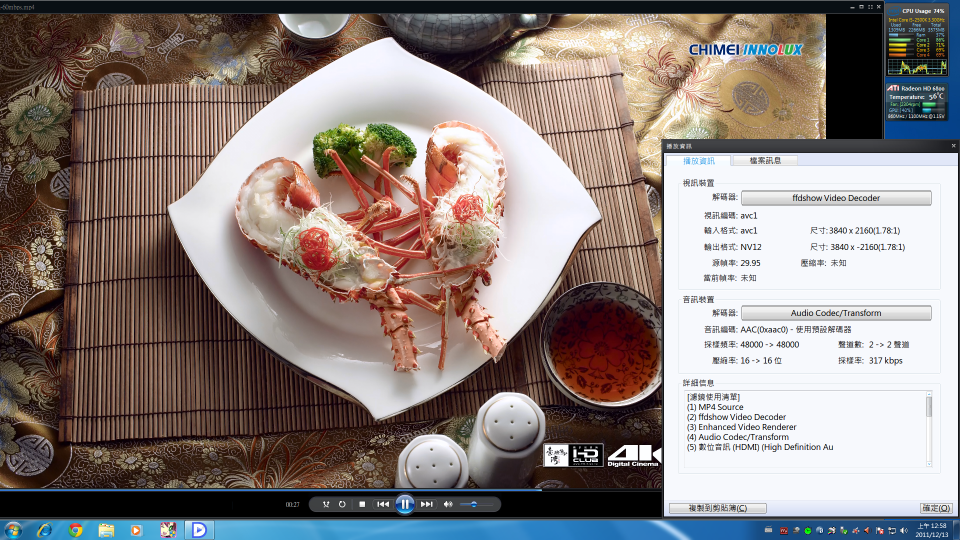Open ffdshow Video Decoder settings
Image resolution: width=960 pixels, height=540 pixels.
(x=836, y=198)
